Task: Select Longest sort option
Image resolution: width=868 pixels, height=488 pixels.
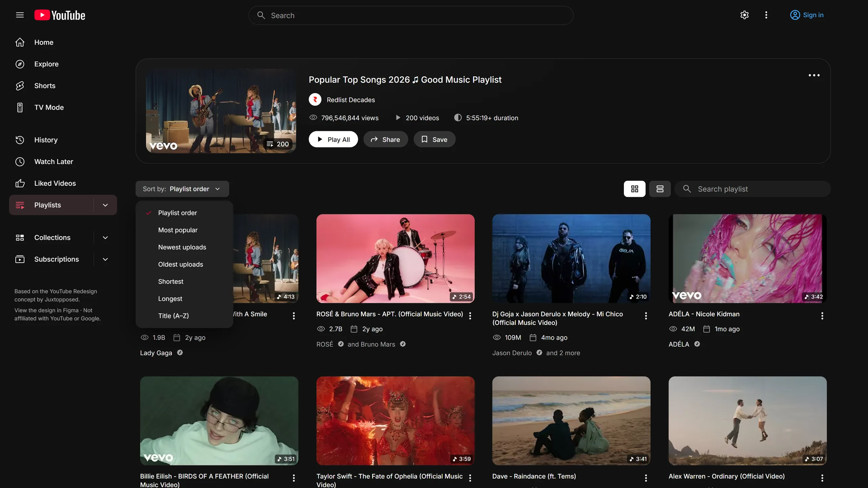Action: (x=184, y=299)
